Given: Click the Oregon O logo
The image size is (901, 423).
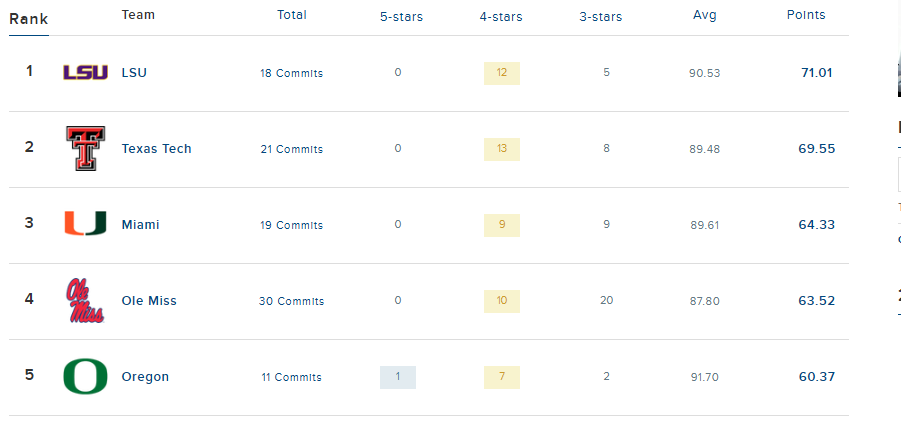Looking at the screenshot, I should (85, 377).
